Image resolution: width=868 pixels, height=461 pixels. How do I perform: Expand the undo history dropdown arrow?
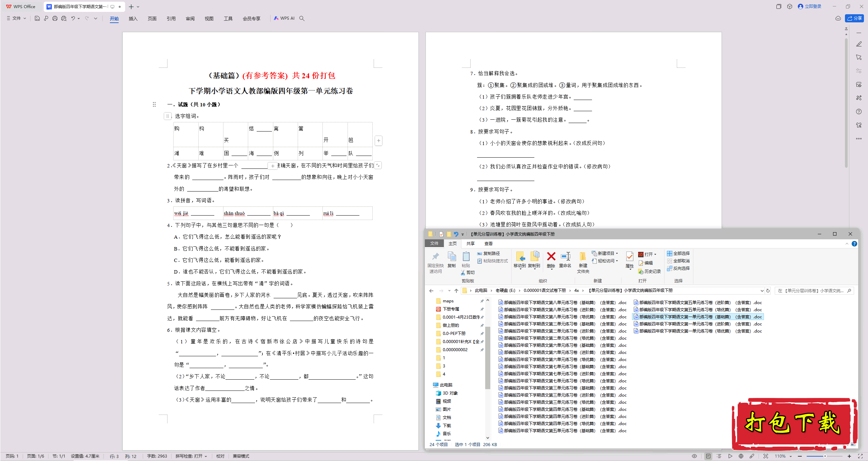coord(79,18)
